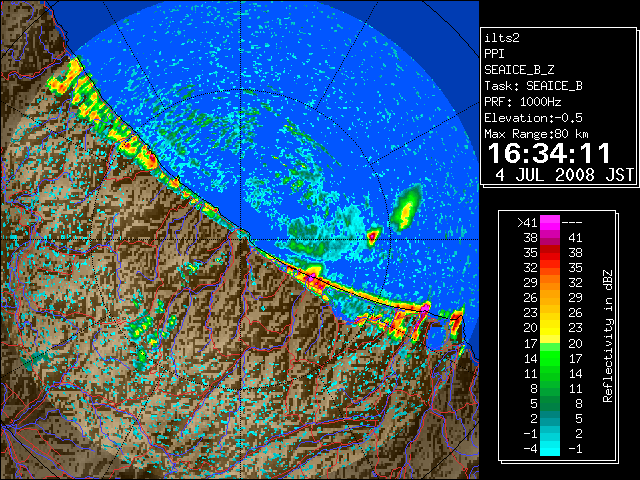Click the "PPI" scan type text
The width and height of the screenshot is (640, 480).
(x=494, y=54)
